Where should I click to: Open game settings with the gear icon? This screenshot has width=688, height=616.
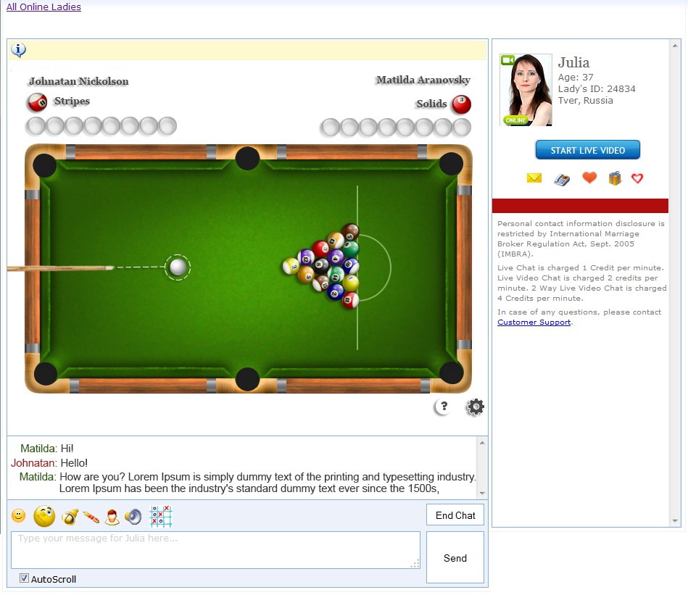pyautogui.click(x=476, y=407)
